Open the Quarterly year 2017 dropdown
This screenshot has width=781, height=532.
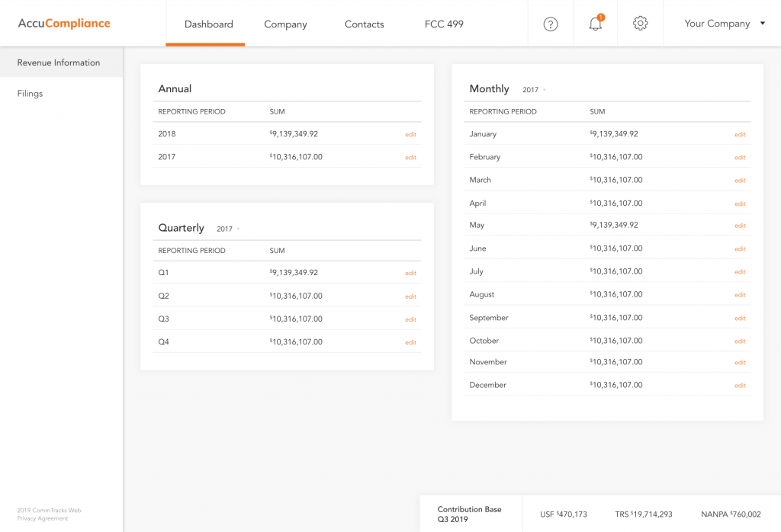228,229
